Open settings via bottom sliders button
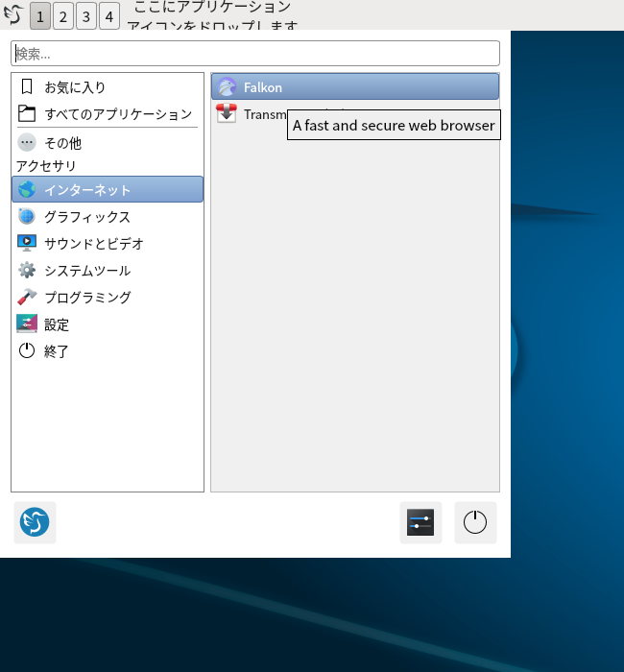Image resolution: width=624 pixels, height=672 pixels. [x=420, y=522]
